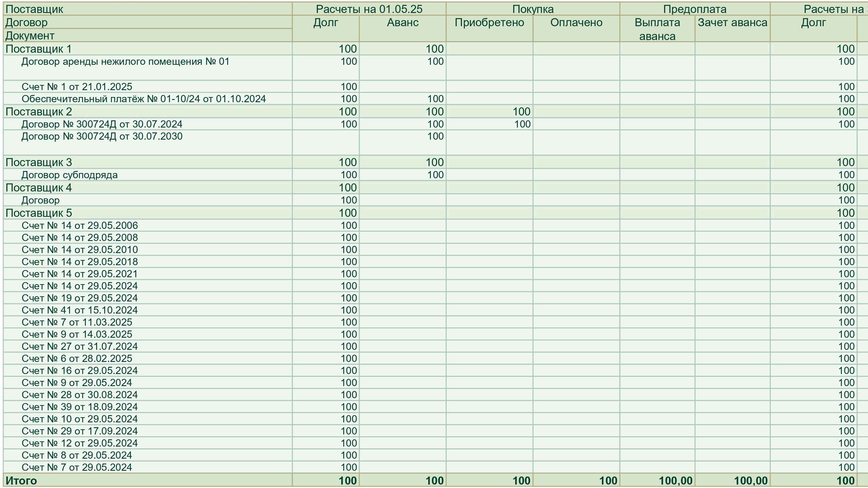Click the Поставщик 1 group row
Screen dimensions: 868x488
38,49
